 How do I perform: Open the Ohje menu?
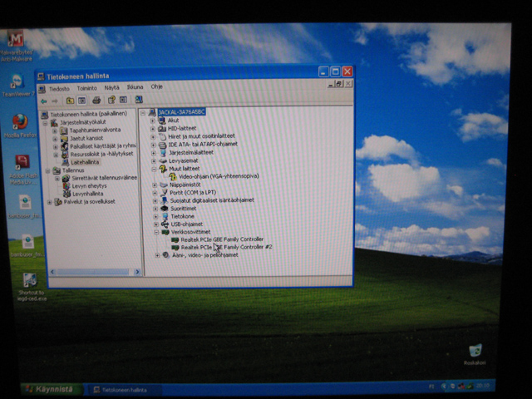[x=157, y=86]
